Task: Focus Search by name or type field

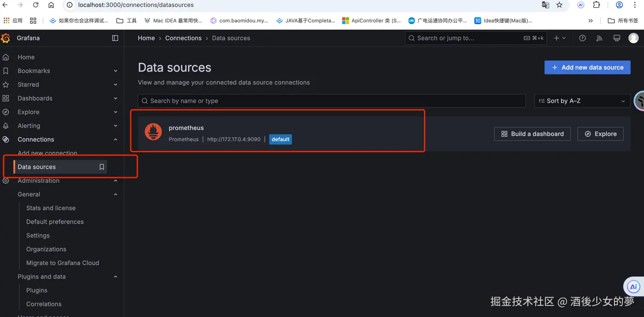Action: click(x=332, y=101)
